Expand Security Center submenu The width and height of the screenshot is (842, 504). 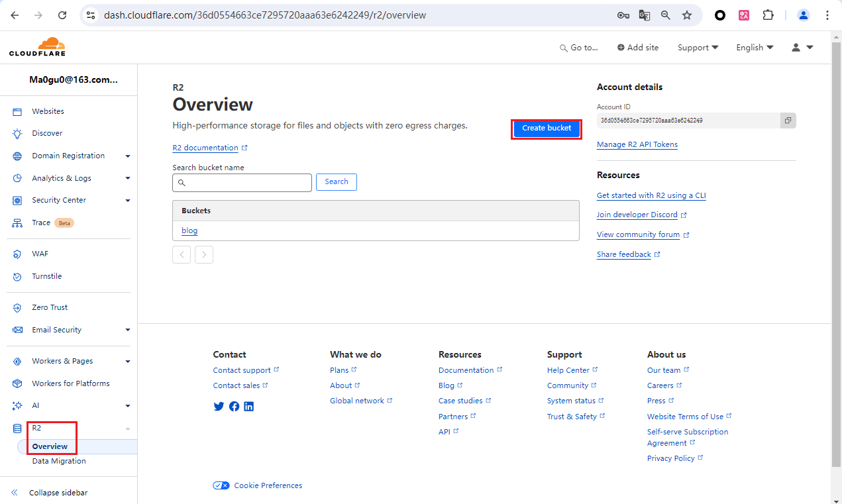click(128, 201)
